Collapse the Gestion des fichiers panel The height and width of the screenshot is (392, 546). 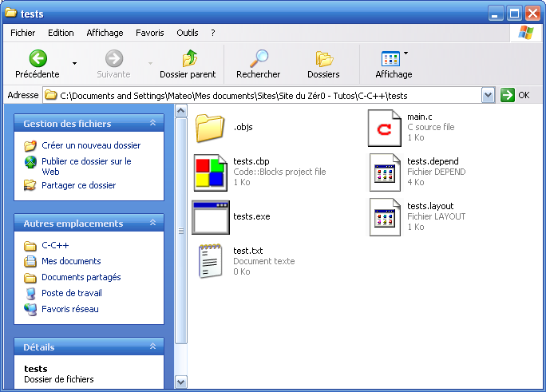pyautogui.click(x=152, y=124)
